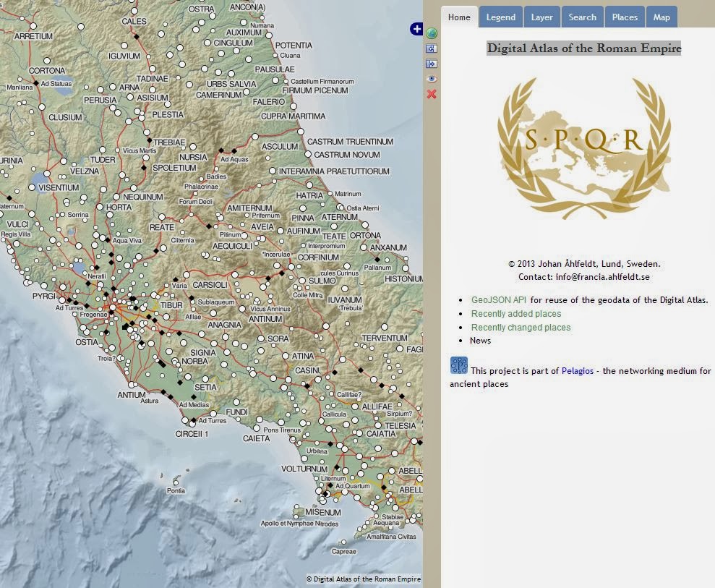Open the Layer tab
The image size is (715, 588).
[x=541, y=17]
